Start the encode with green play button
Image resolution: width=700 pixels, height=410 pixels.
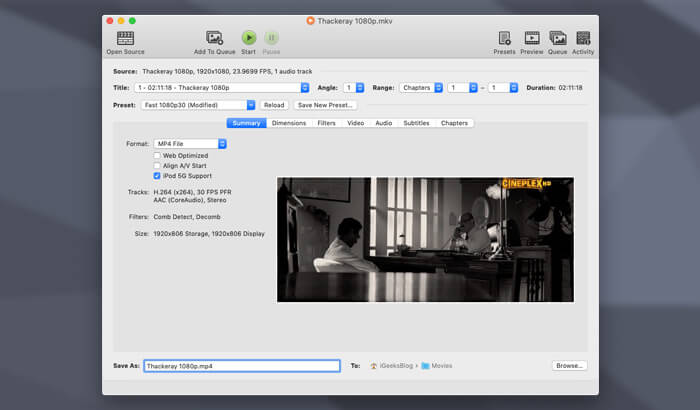click(x=249, y=38)
